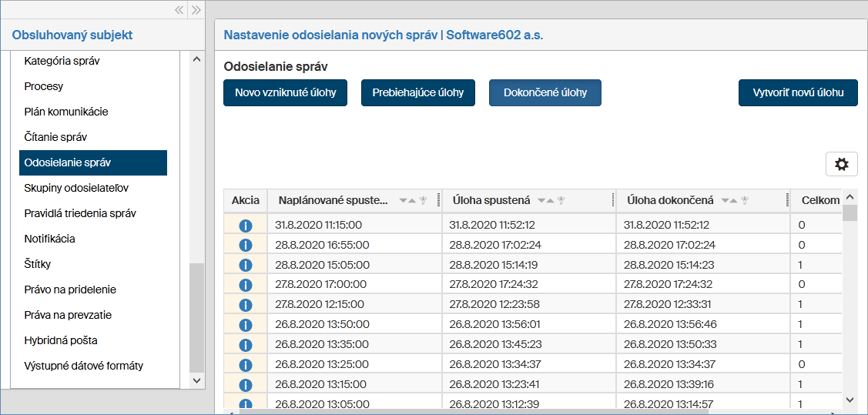
Task: Collapse sidebar with double left chevron
Action: (x=179, y=10)
